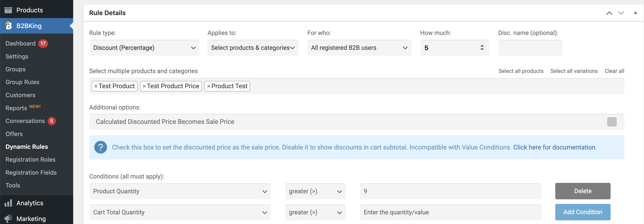Open the Products menu icon
Viewport: 644px width, 224px height.
click(x=8, y=10)
